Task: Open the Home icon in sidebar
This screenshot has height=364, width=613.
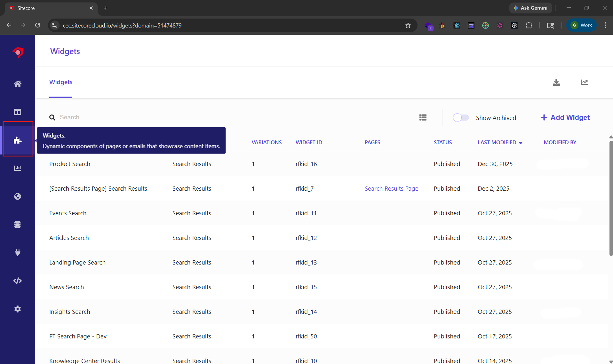Action: (18, 84)
